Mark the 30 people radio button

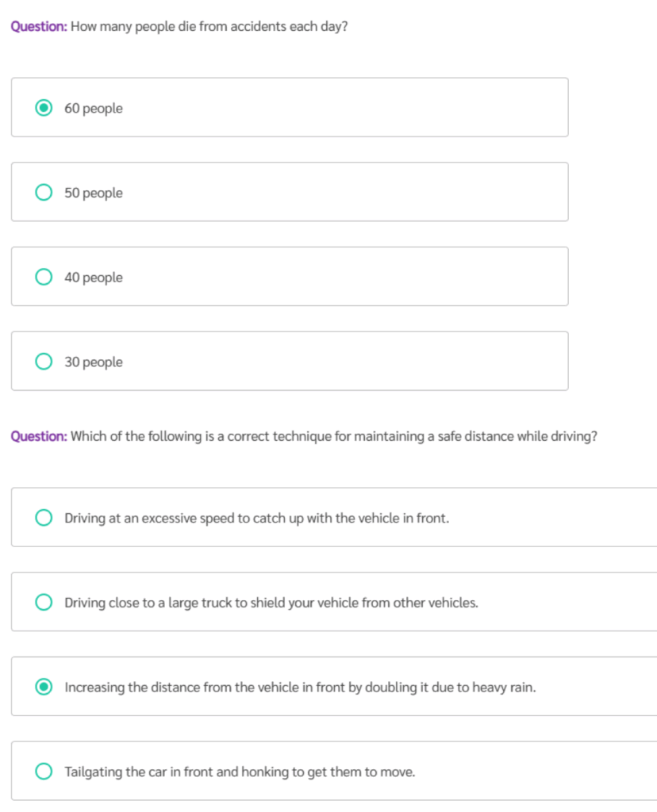coord(44,362)
